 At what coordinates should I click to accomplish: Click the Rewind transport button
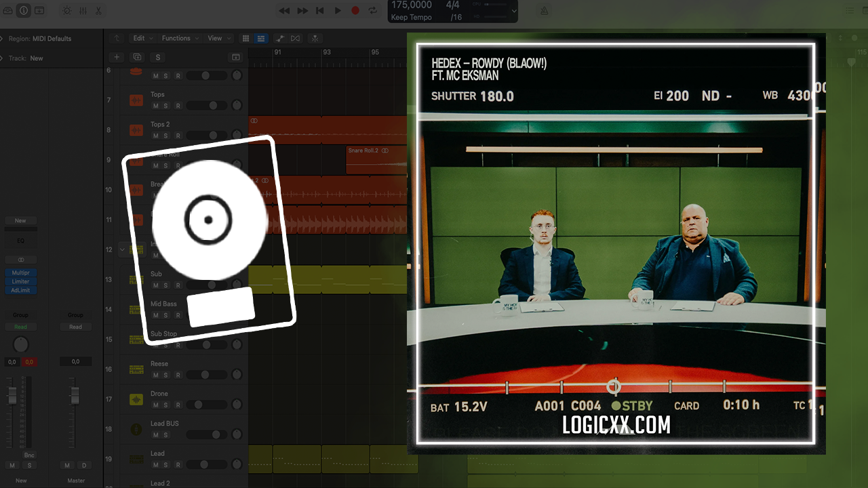[284, 10]
